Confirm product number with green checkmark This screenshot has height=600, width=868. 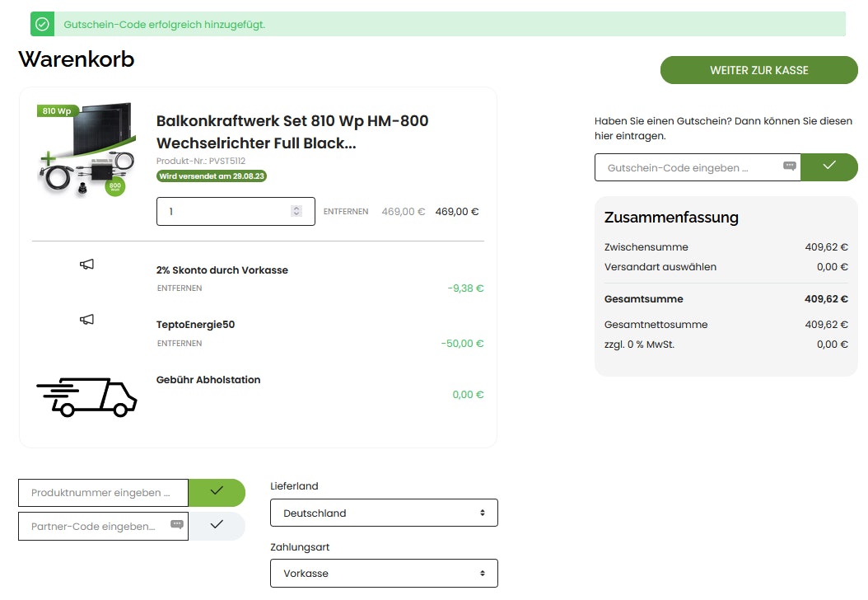click(217, 492)
